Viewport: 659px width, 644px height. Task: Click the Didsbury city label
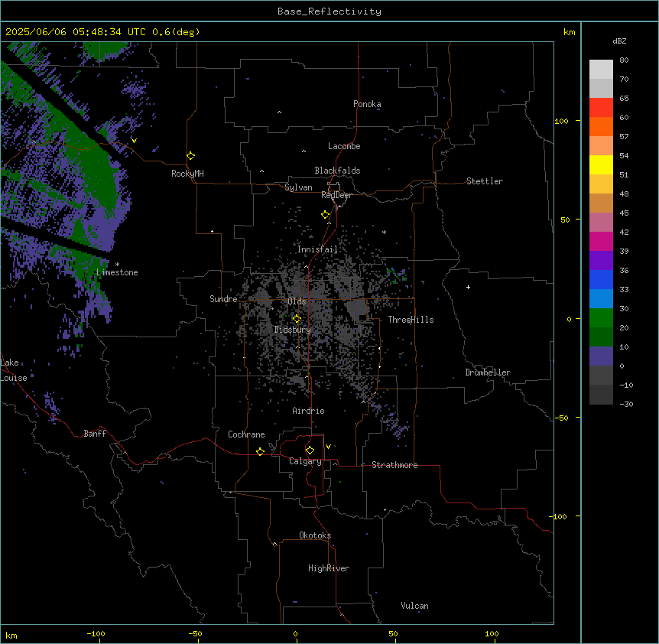(293, 330)
